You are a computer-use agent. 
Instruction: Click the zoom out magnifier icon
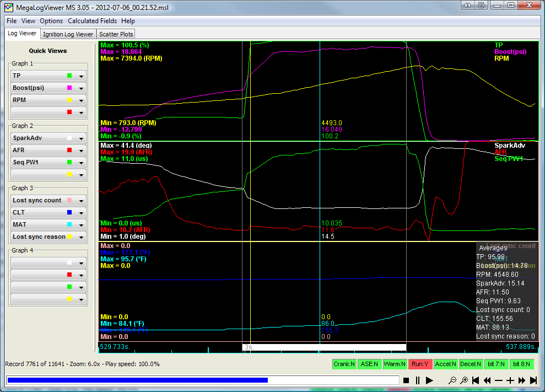452,380
